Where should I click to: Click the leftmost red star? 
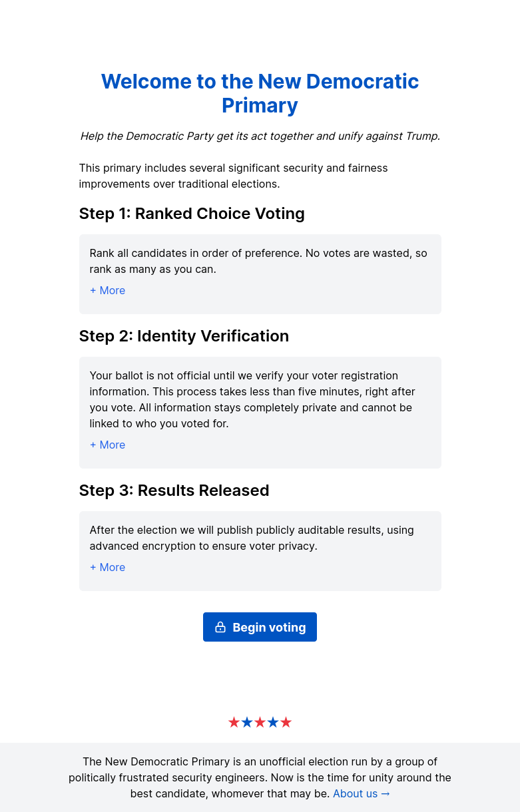[234, 723]
